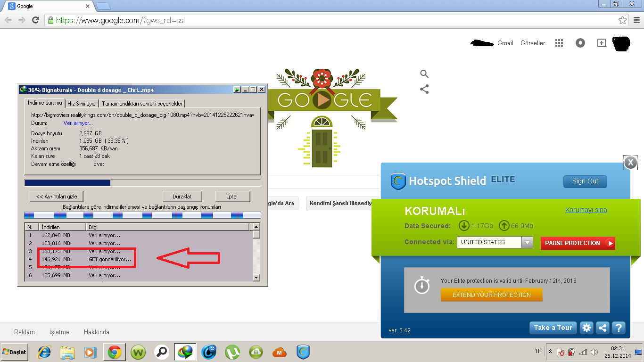Image resolution: width=644 pixels, height=362 pixels.
Task: Click PAUSE PROTECTION button
Action: pyautogui.click(x=578, y=243)
